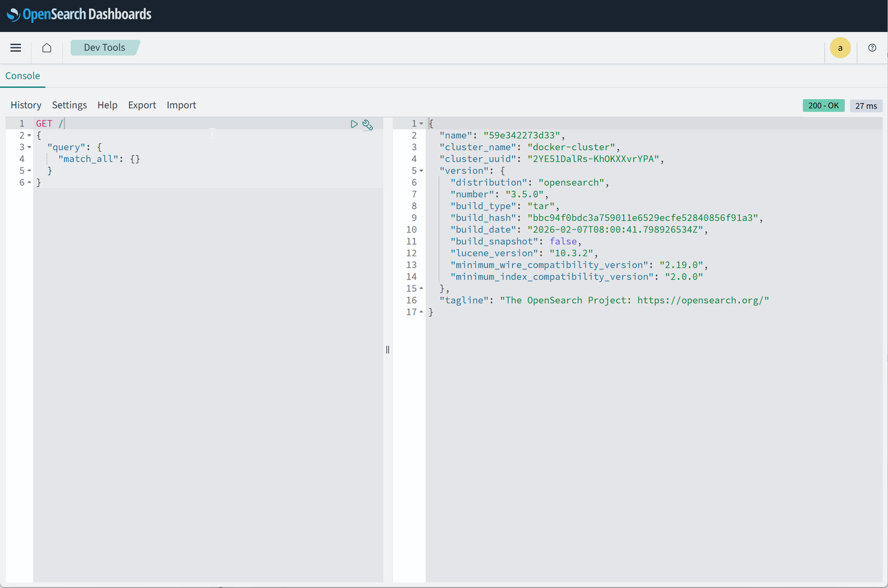This screenshot has width=888, height=588.
Task: Collapse the query fold at editor line 3
Action: pyautogui.click(x=29, y=147)
